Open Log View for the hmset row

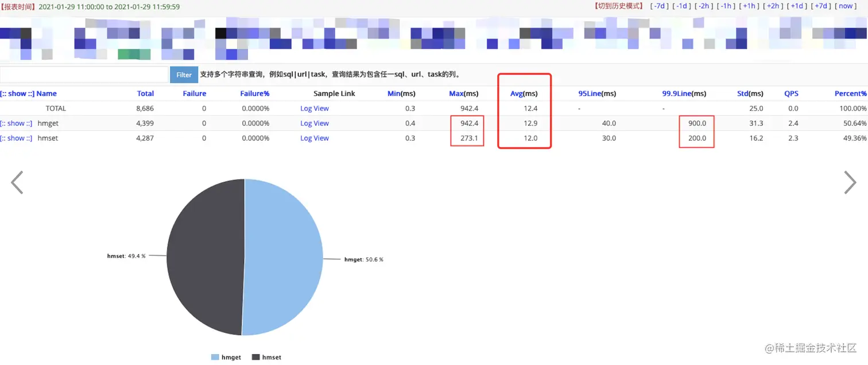pyautogui.click(x=315, y=138)
